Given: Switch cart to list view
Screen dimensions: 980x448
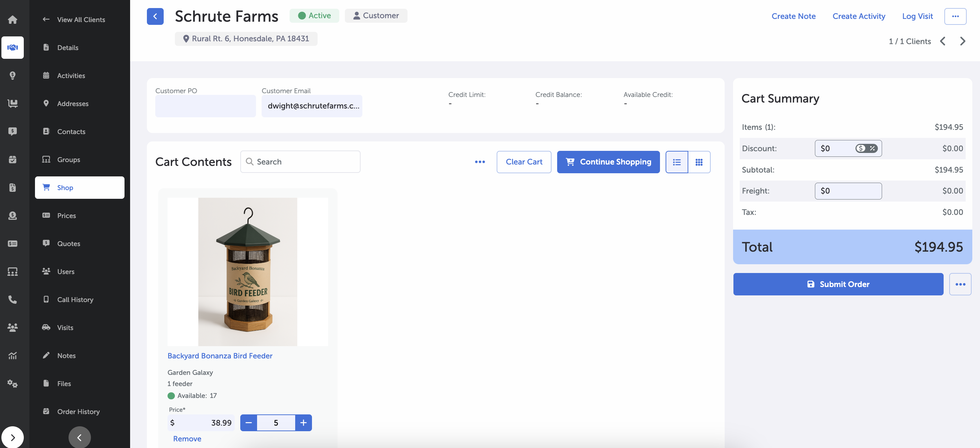Looking at the screenshot, I should (x=676, y=162).
